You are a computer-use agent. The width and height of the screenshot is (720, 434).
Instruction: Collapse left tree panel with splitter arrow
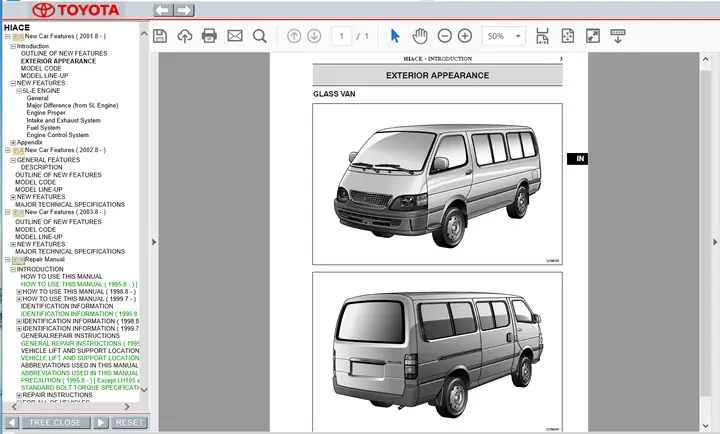(x=154, y=242)
